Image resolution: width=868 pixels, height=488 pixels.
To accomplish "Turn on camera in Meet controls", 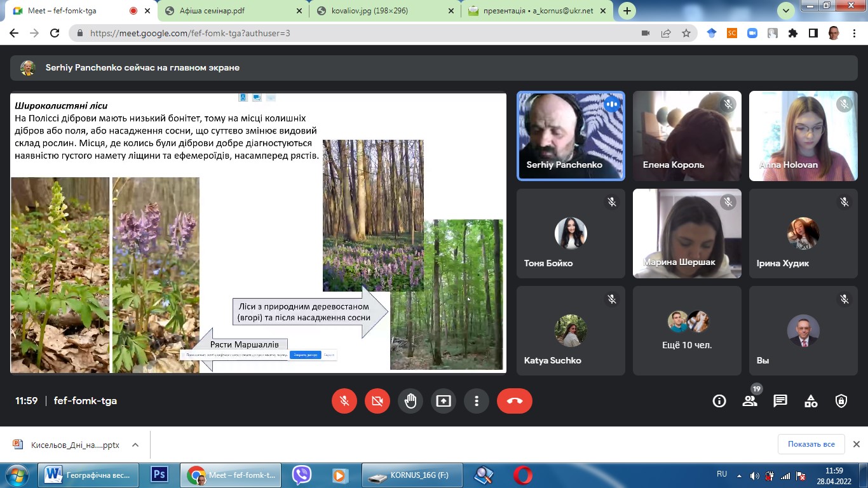I will 377,401.
